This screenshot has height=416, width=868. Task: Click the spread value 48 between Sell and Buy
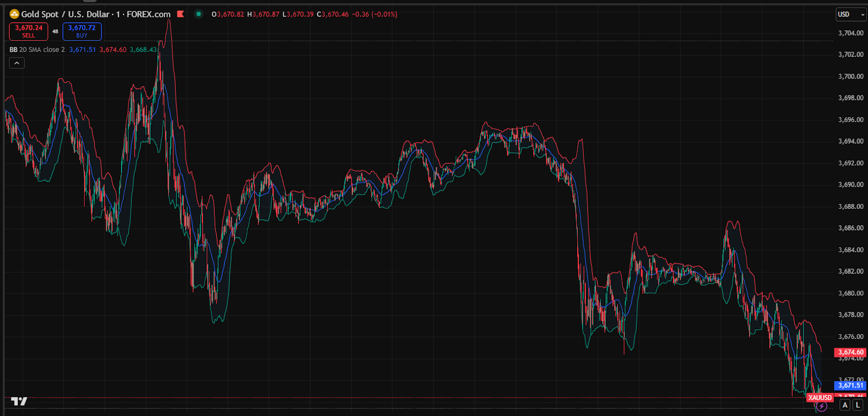coord(55,31)
